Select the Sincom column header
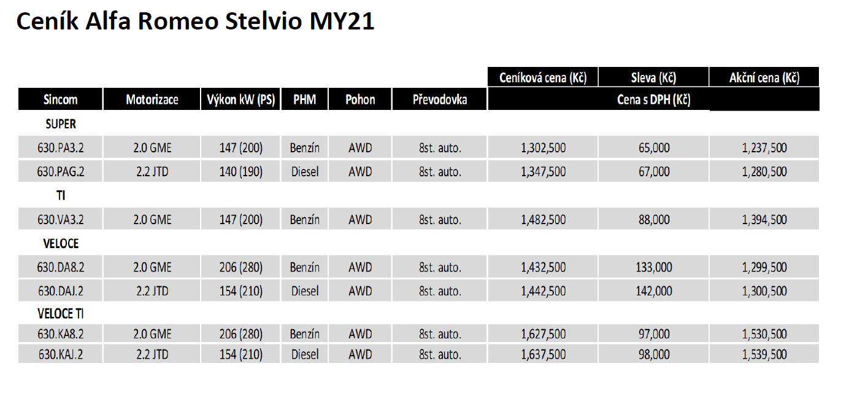The image size is (868, 409). [x=60, y=99]
